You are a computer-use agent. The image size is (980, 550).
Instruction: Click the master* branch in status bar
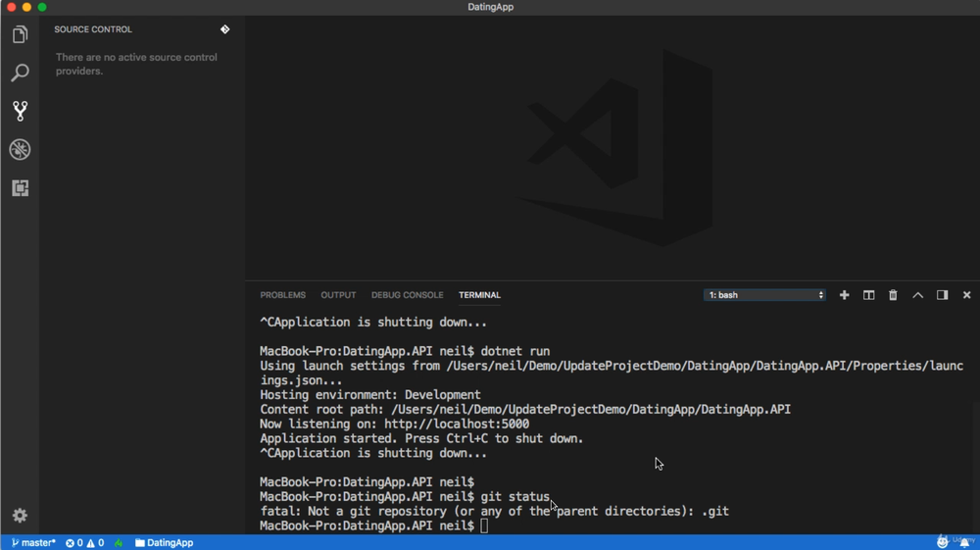point(33,542)
